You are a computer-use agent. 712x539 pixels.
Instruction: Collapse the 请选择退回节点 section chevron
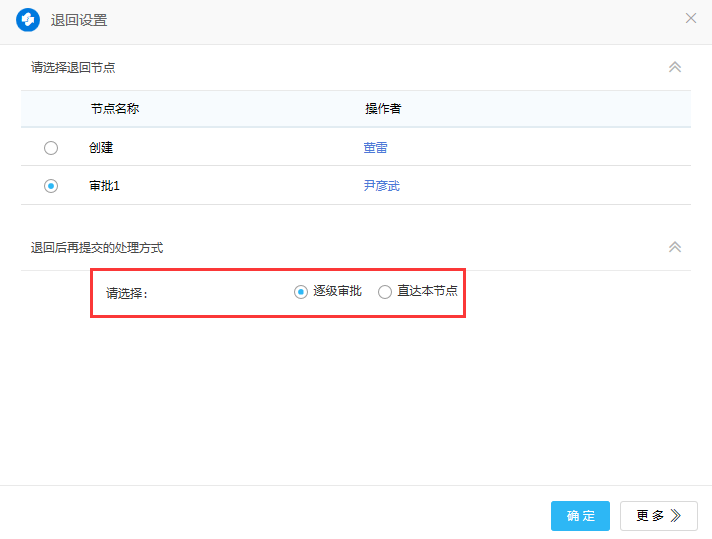[x=675, y=67]
